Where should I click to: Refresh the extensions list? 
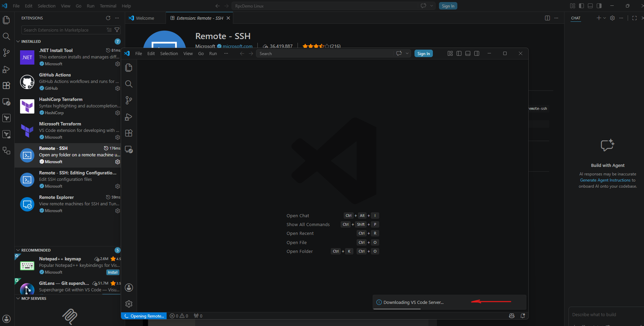(x=108, y=18)
